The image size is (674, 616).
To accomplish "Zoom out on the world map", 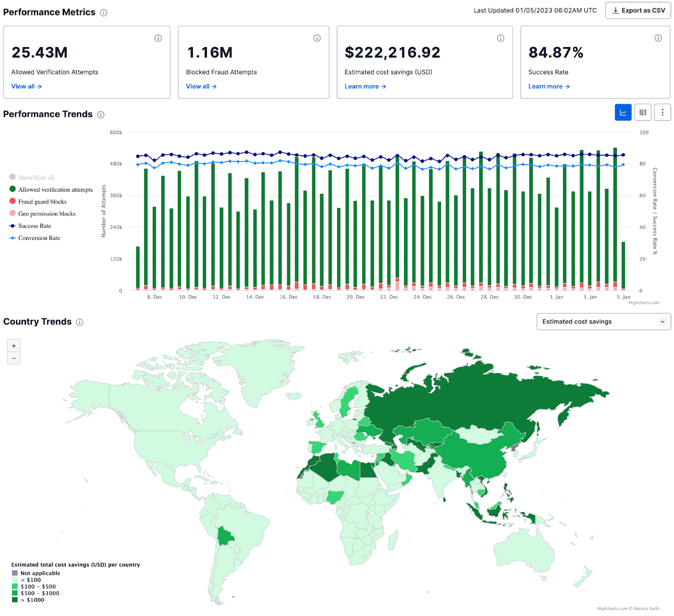I will pyautogui.click(x=14, y=358).
